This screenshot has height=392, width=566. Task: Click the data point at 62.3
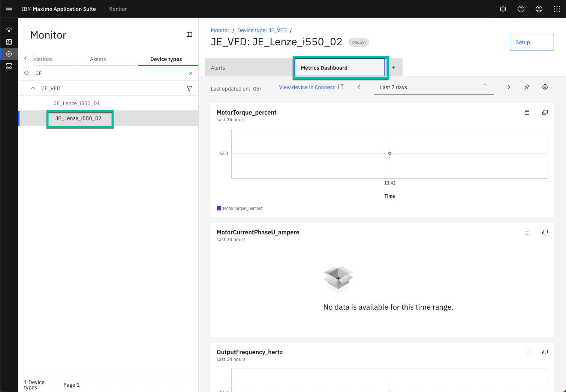(x=390, y=154)
